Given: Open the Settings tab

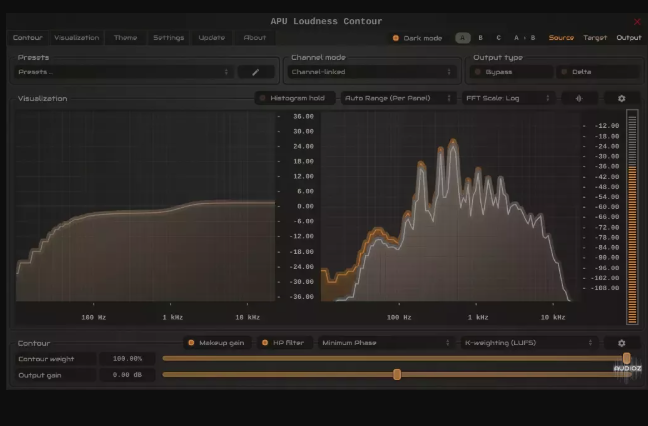Looking at the screenshot, I should click(168, 38).
